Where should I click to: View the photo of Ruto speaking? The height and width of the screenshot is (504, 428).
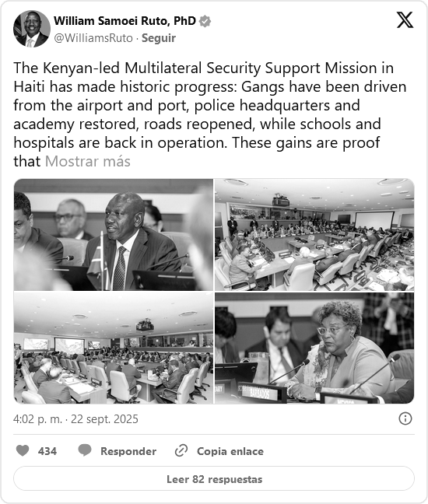(114, 235)
